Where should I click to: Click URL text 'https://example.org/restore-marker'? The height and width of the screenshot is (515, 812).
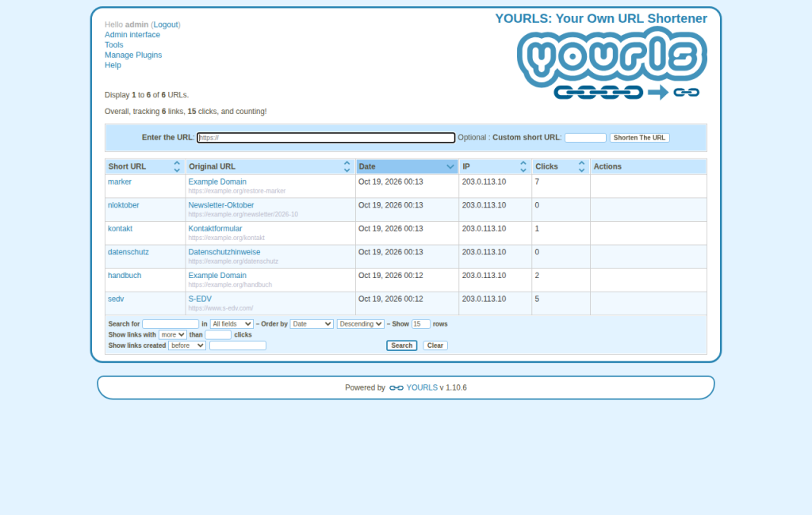coord(236,191)
